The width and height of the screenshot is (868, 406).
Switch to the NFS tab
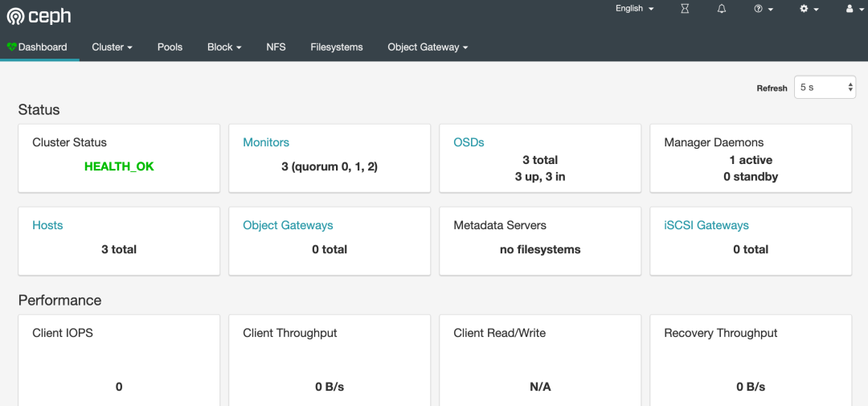[x=276, y=47]
